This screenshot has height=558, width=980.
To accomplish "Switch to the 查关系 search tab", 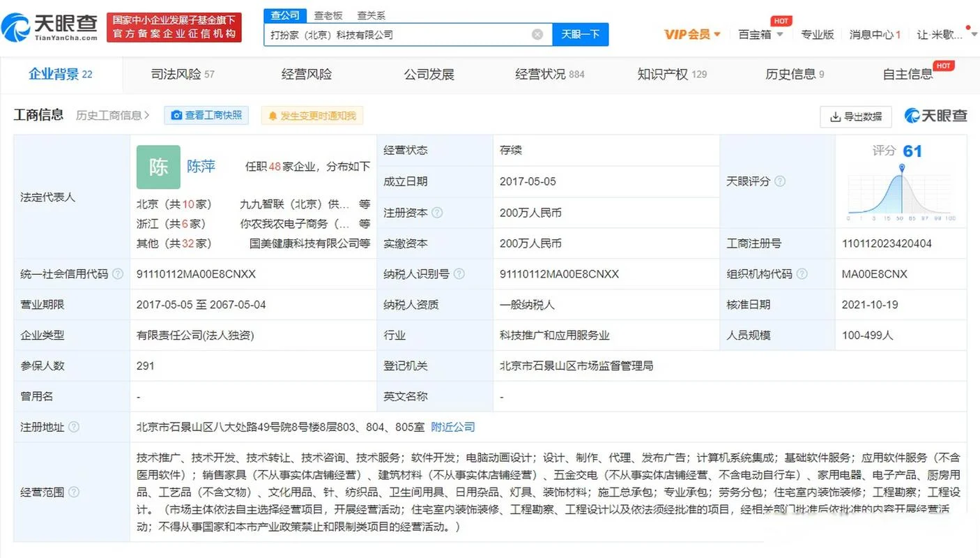I will point(371,15).
